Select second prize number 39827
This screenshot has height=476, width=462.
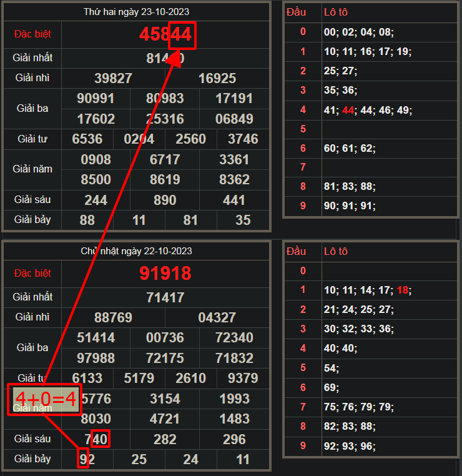[x=113, y=78]
